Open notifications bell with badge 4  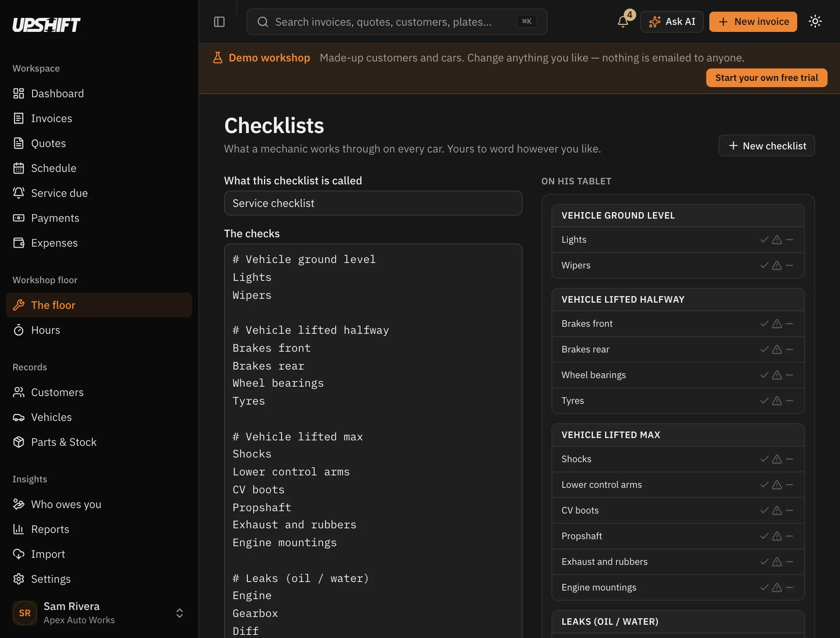[x=624, y=21]
